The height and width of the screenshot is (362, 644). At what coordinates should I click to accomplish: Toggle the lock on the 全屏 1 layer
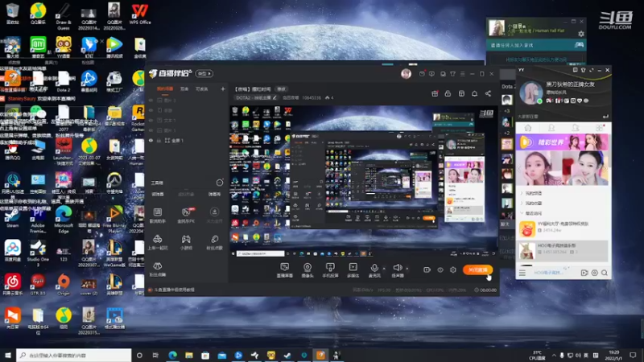[x=159, y=140]
